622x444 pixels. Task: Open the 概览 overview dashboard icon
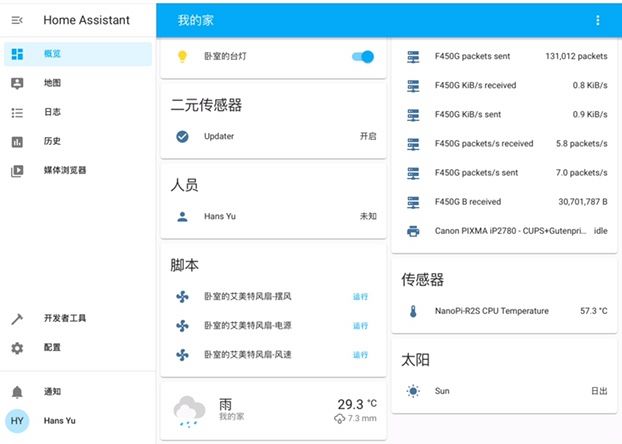click(x=17, y=54)
